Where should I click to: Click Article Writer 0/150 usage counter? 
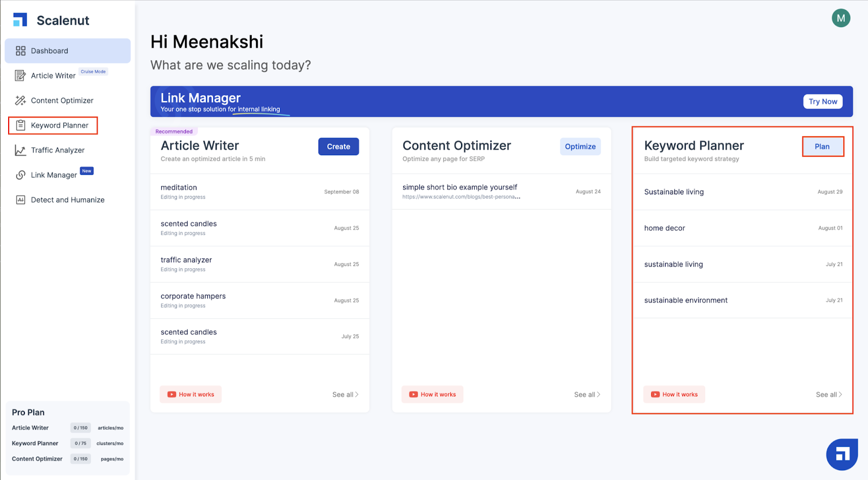coord(80,428)
